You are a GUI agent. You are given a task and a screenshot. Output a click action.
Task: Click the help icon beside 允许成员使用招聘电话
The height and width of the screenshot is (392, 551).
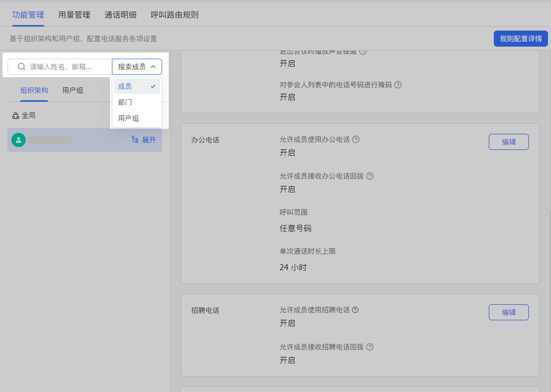[x=356, y=310]
